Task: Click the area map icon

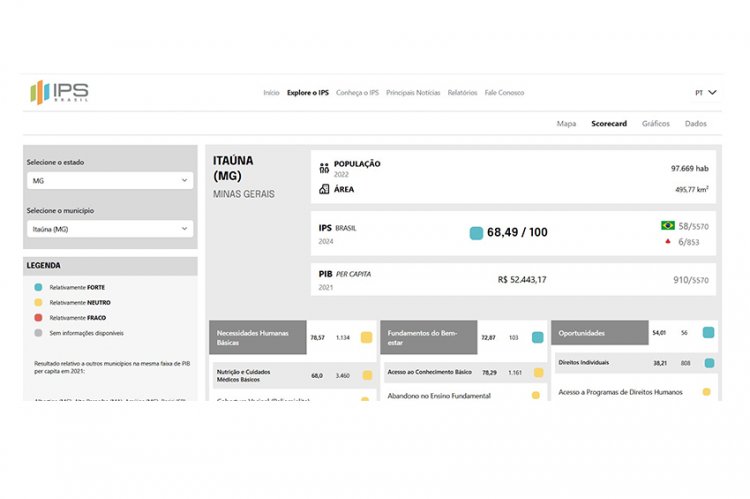Action: pyautogui.click(x=324, y=188)
